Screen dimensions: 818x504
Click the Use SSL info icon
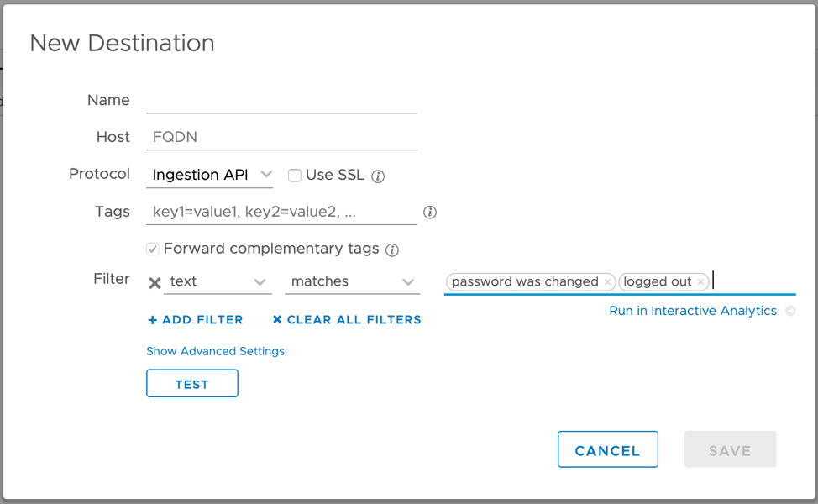click(378, 176)
